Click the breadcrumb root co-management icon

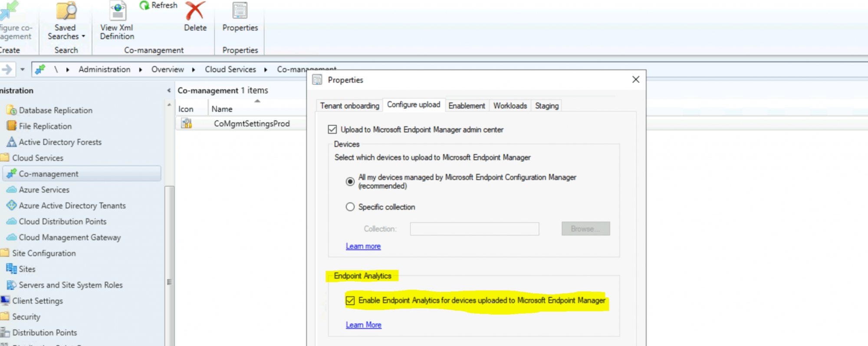point(40,69)
